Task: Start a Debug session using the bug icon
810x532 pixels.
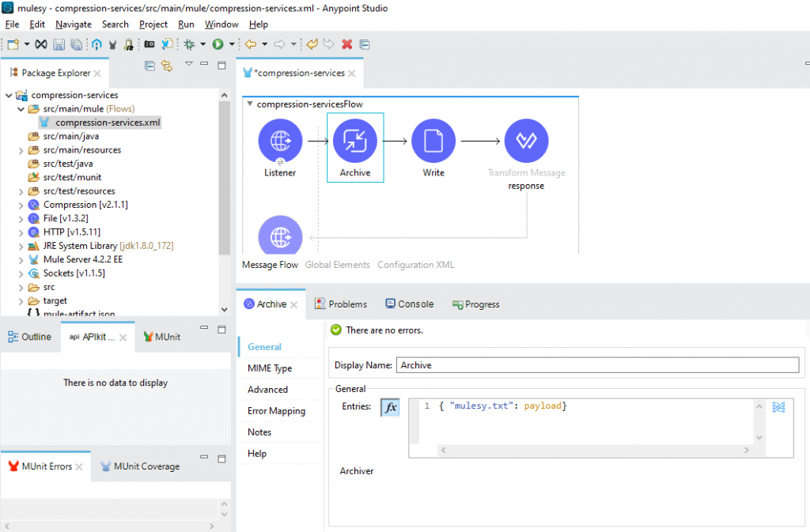Action: point(188,44)
